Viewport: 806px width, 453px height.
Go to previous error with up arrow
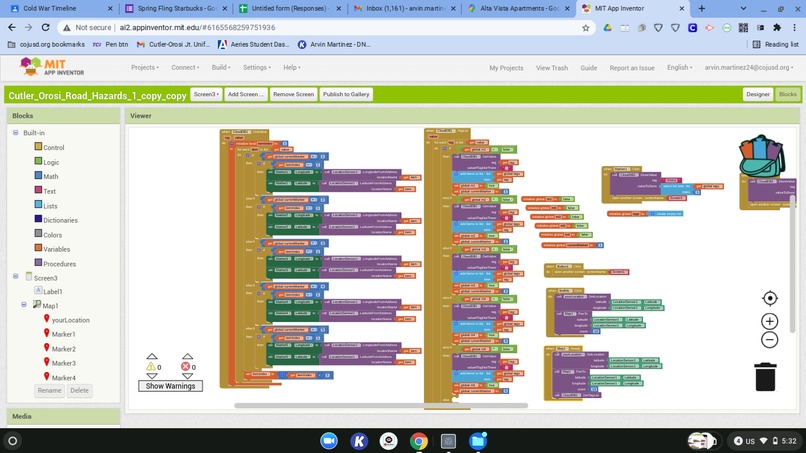(x=188, y=356)
